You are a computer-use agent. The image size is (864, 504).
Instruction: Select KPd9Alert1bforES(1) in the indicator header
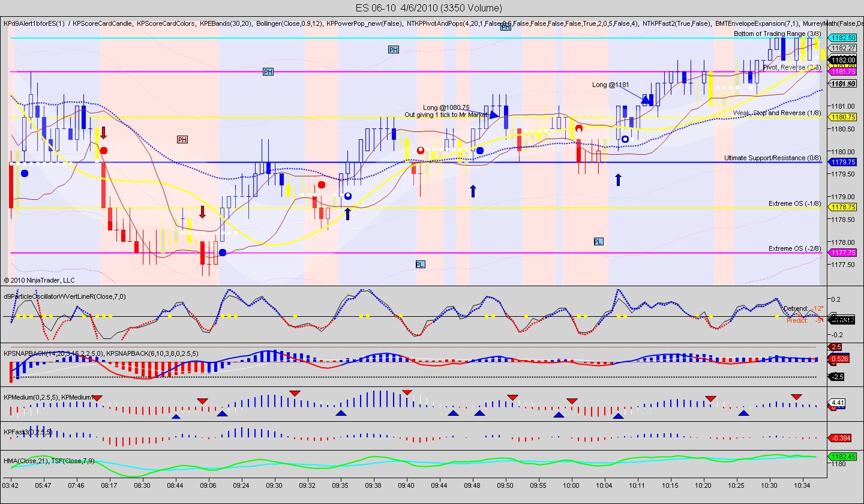click(x=34, y=23)
